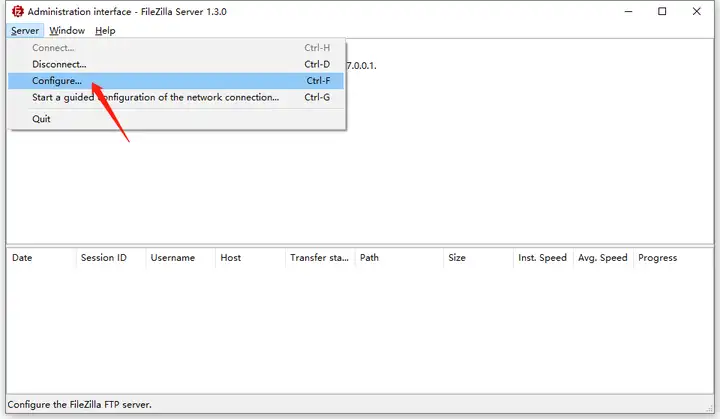The image size is (720, 419).
Task: Minimize the Administration interface window
Action: (x=629, y=11)
